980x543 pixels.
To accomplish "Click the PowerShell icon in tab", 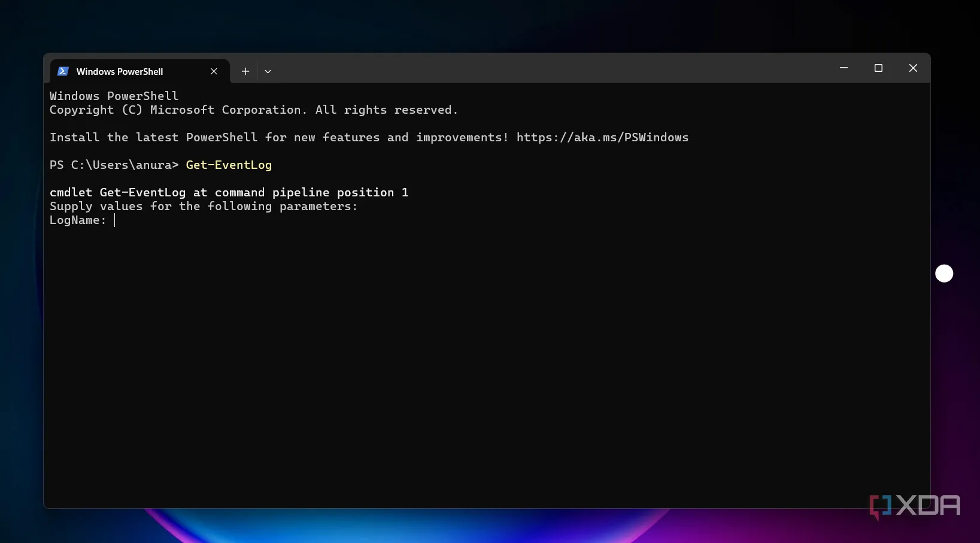I will [x=63, y=71].
